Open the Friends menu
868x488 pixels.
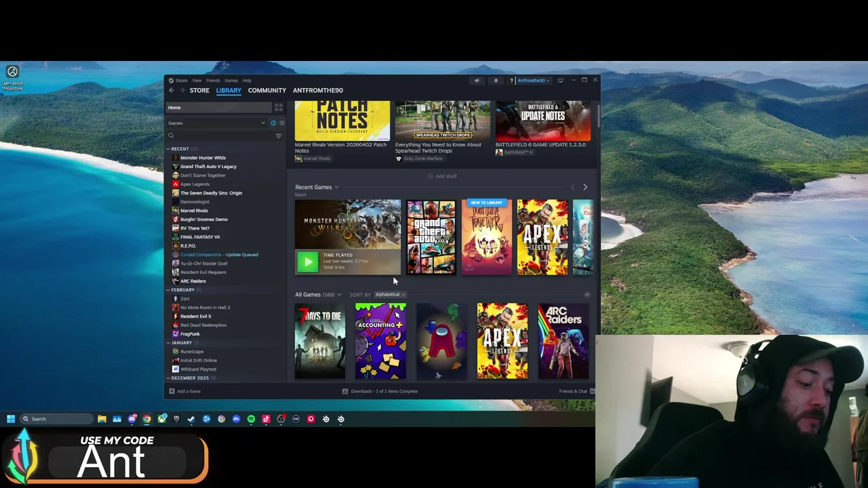(x=213, y=81)
